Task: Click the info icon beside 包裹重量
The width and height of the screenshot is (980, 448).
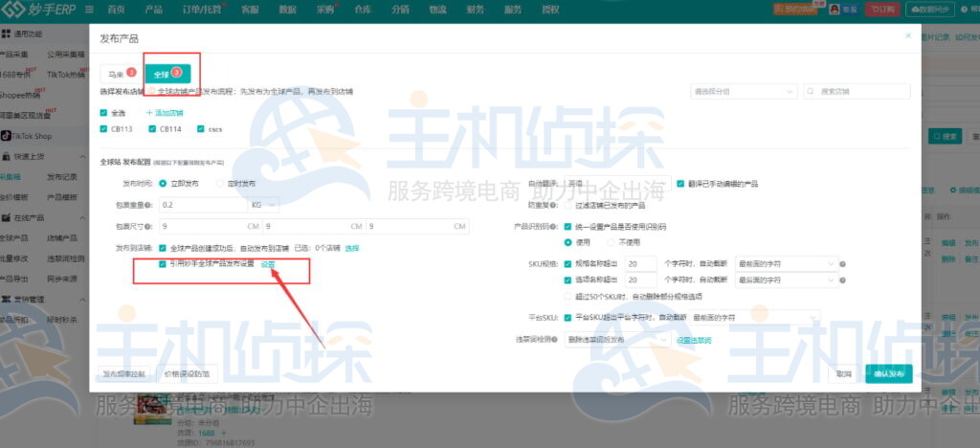Action: (x=148, y=205)
